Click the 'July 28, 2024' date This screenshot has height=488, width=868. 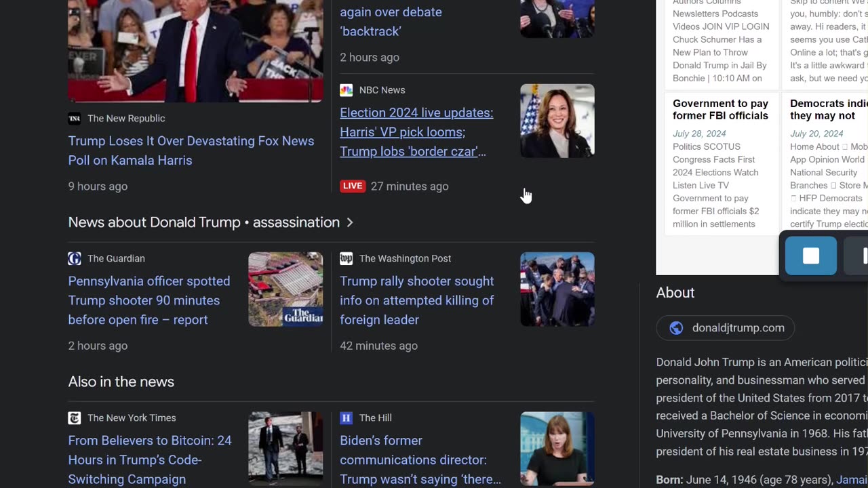pos(699,134)
